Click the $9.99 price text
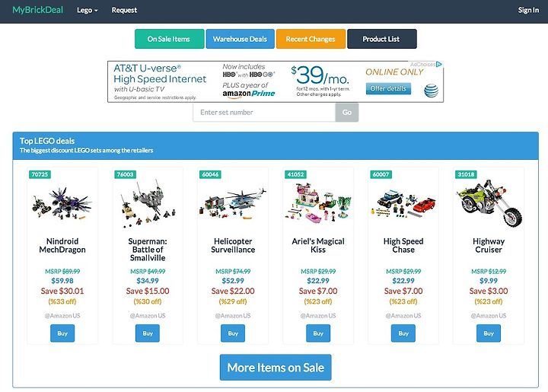 click(489, 281)
